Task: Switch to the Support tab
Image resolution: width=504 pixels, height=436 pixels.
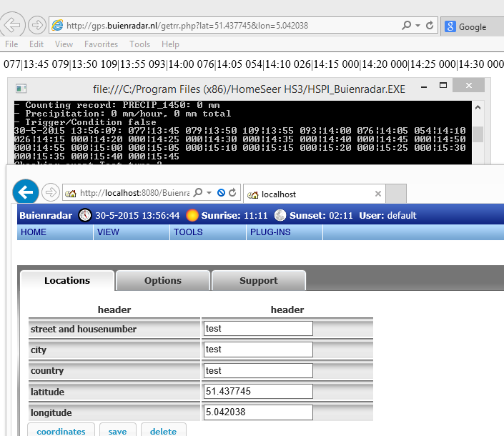Action: [x=258, y=281]
